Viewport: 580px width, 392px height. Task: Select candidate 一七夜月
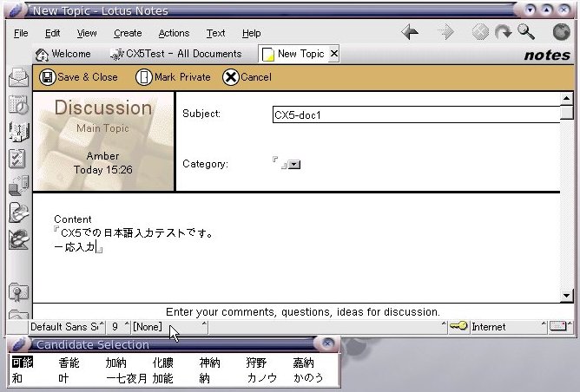(126, 378)
